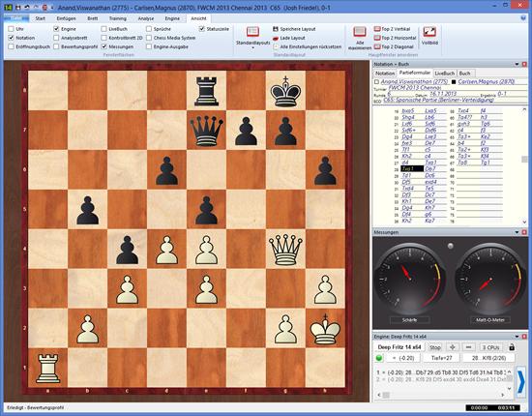Open the Engine panel dropdown arrow

tap(517, 337)
